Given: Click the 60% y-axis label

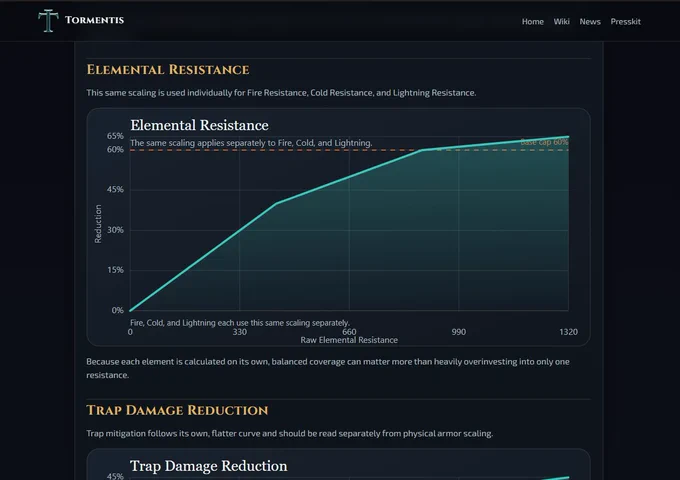Looking at the screenshot, I should [115, 150].
